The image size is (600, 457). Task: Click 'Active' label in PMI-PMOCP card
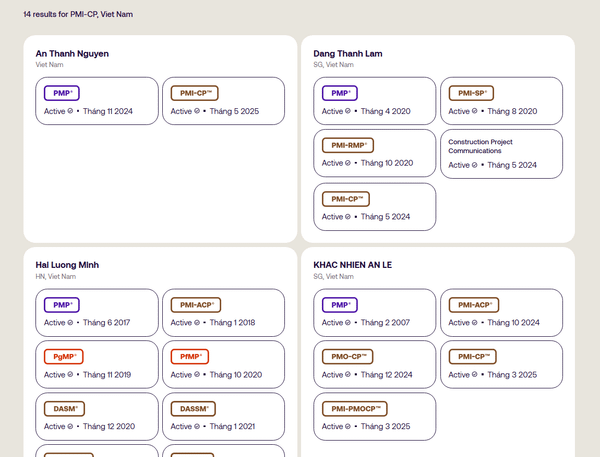tap(332, 426)
